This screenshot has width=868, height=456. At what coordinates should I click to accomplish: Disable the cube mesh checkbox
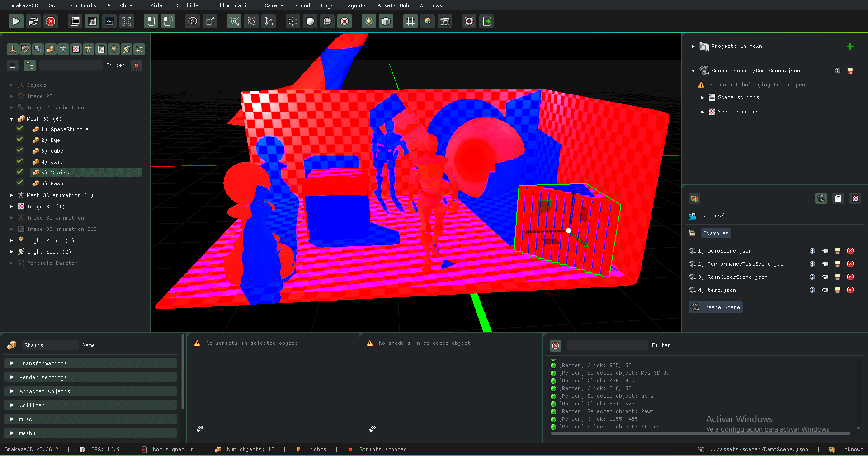[x=20, y=150]
